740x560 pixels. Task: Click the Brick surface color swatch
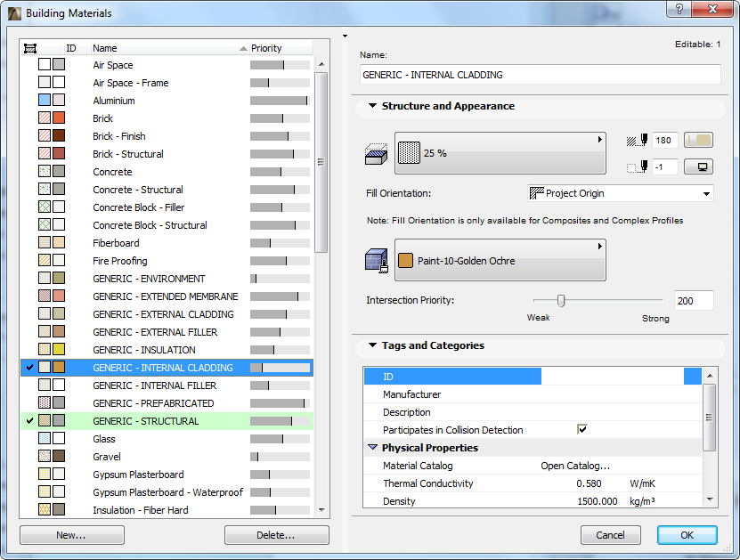(x=59, y=118)
